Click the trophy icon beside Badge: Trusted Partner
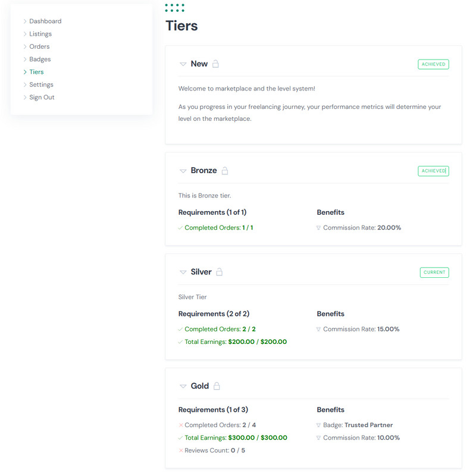Image resolution: width=476 pixels, height=473 pixels. [x=318, y=425]
